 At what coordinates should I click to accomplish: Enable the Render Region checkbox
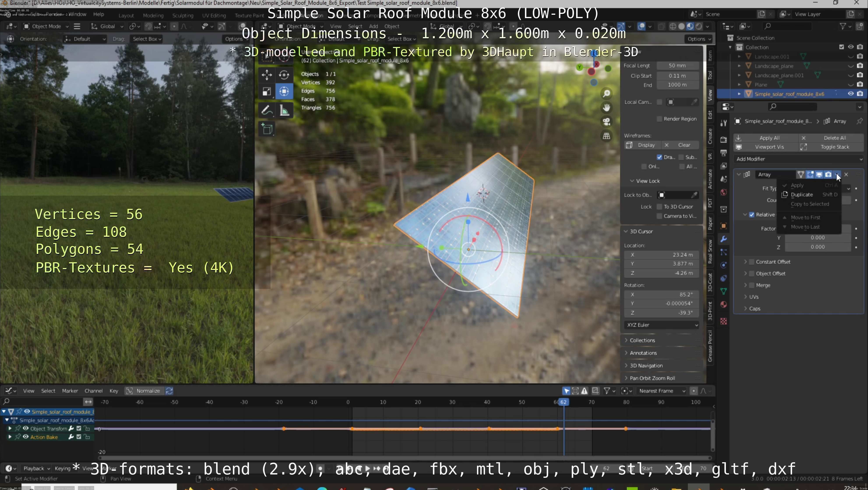pos(659,119)
